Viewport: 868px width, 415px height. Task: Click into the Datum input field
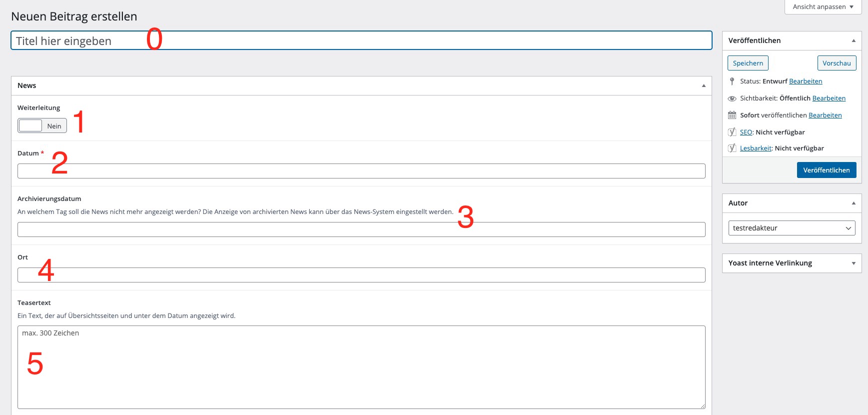pos(361,171)
